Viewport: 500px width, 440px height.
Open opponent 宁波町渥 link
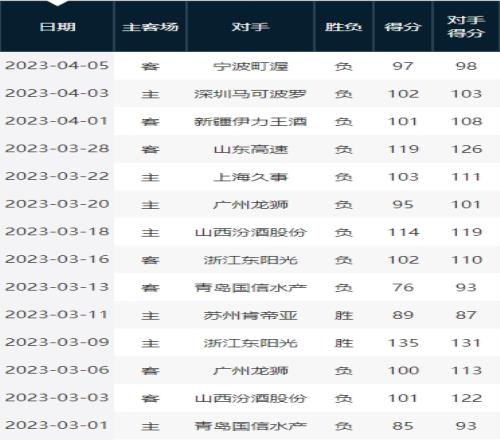251,66
